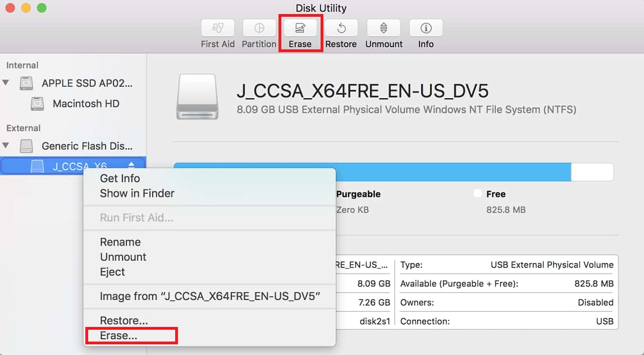
Task: Click the Available (Purgeable + Free) label
Action: [x=459, y=284]
